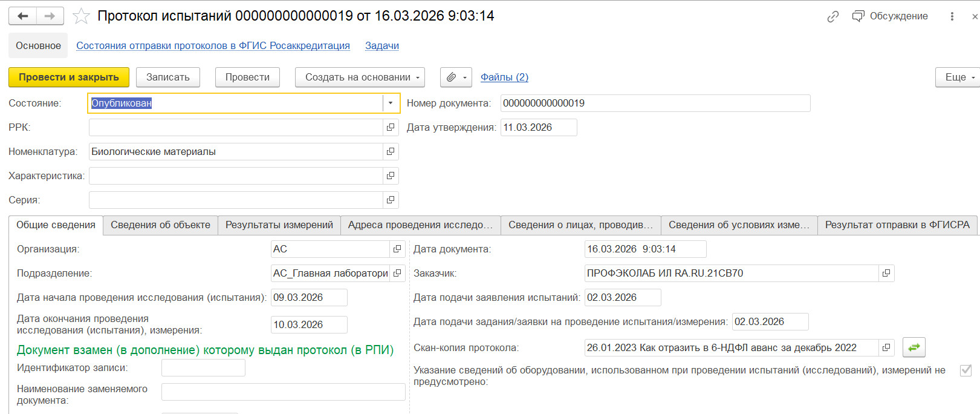The height and width of the screenshot is (414, 980).
Task: Open Серия field selection icon
Action: click(x=391, y=200)
